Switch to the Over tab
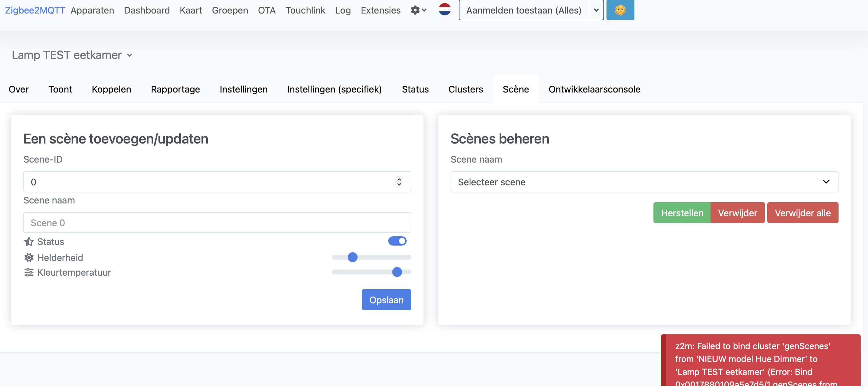 pos(18,89)
